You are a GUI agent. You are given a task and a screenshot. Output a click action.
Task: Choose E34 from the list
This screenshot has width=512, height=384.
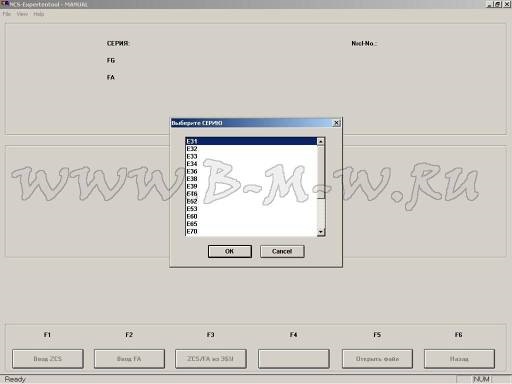pyautogui.click(x=251, y=164)
